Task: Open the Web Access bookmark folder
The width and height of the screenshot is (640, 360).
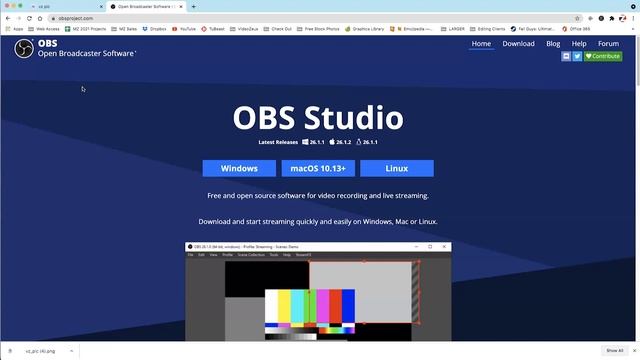Action: [x=44, y=29]
